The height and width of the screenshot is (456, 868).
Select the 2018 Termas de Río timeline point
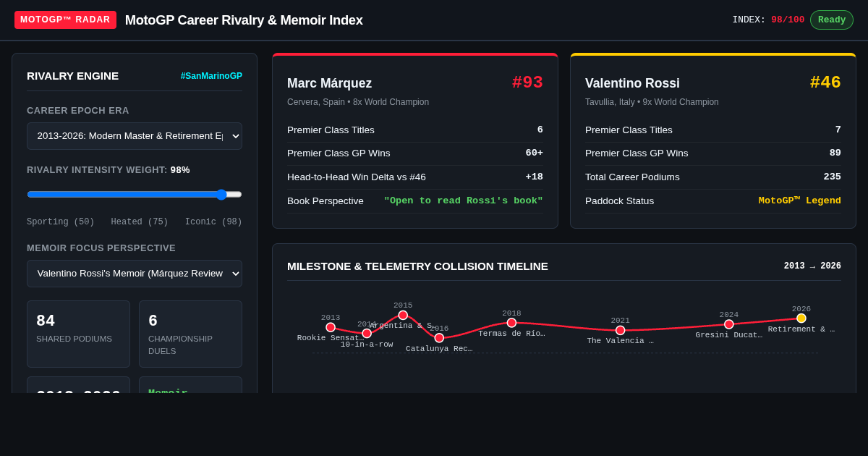tap(511, 323)
